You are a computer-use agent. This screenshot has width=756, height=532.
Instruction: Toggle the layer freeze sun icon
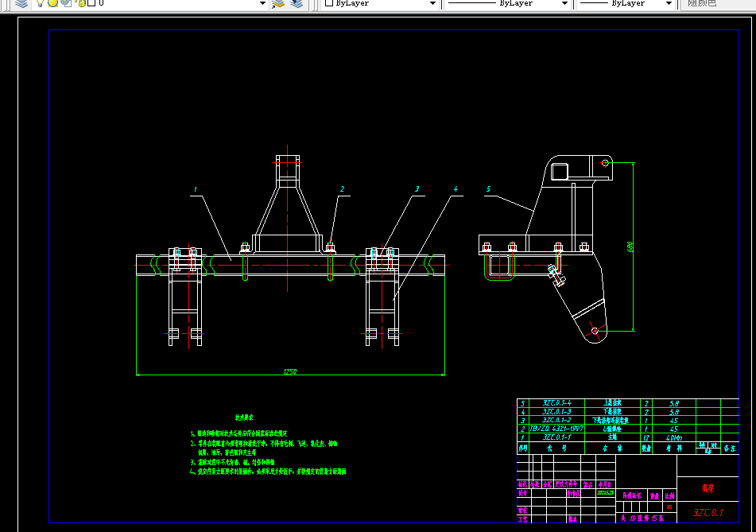53,3
